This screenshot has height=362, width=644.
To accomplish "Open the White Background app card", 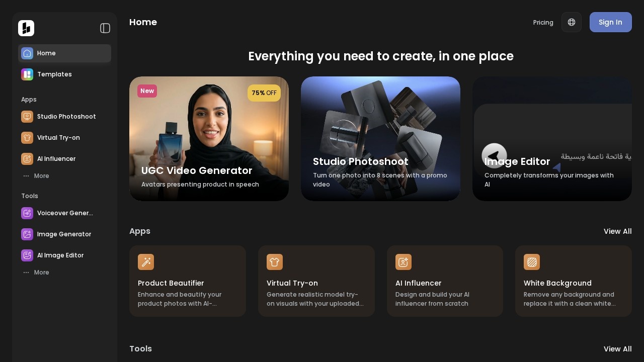I will tap(574, 281).
